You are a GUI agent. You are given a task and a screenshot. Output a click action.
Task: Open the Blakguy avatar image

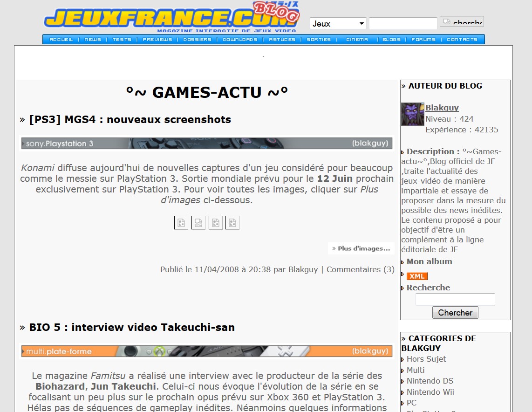(413, 114)
